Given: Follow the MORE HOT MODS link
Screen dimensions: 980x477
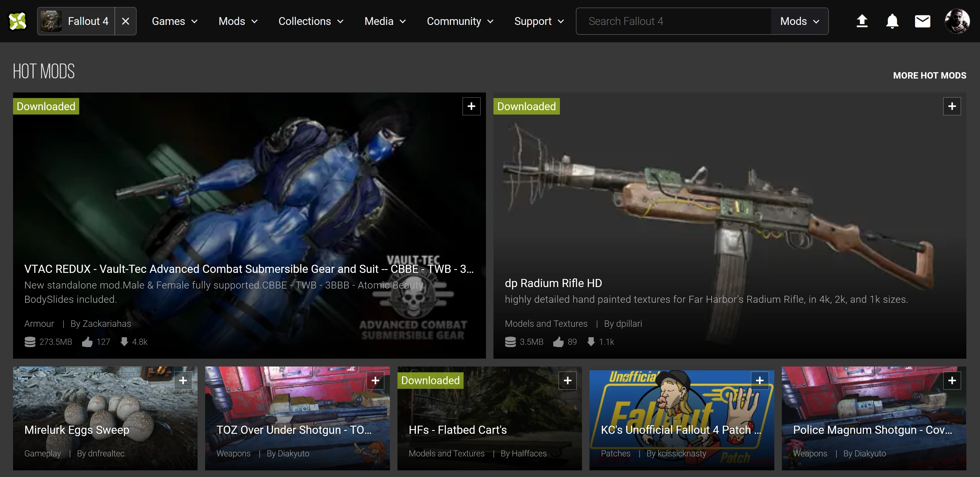Looking at the screenshot, I should coord(930,75).
